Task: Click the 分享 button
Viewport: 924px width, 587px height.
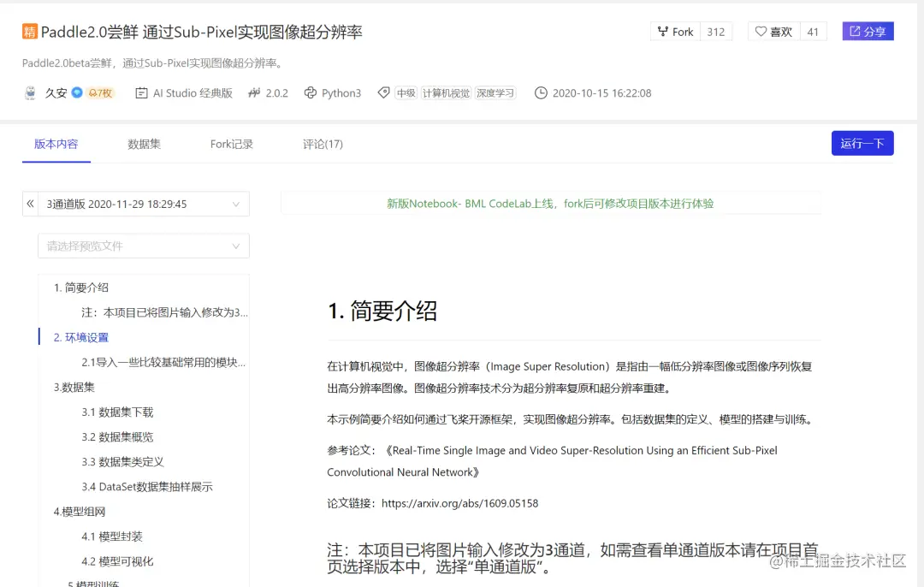Action: click(868, 32)
